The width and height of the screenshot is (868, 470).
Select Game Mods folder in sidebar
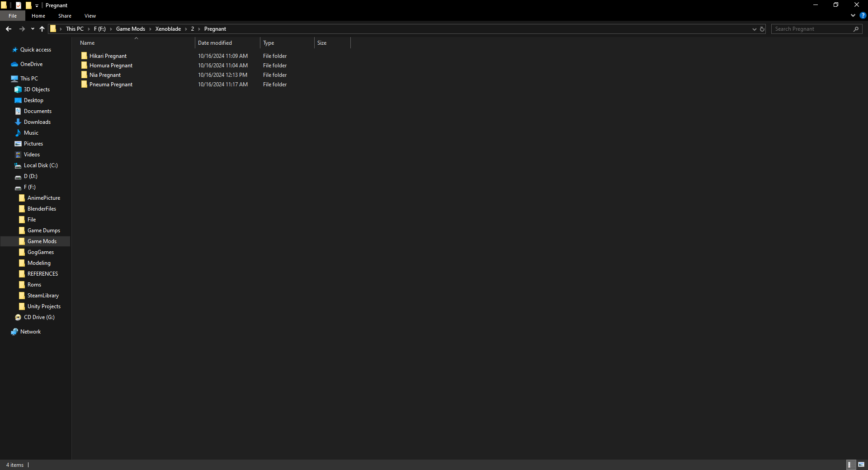[42, 241]
